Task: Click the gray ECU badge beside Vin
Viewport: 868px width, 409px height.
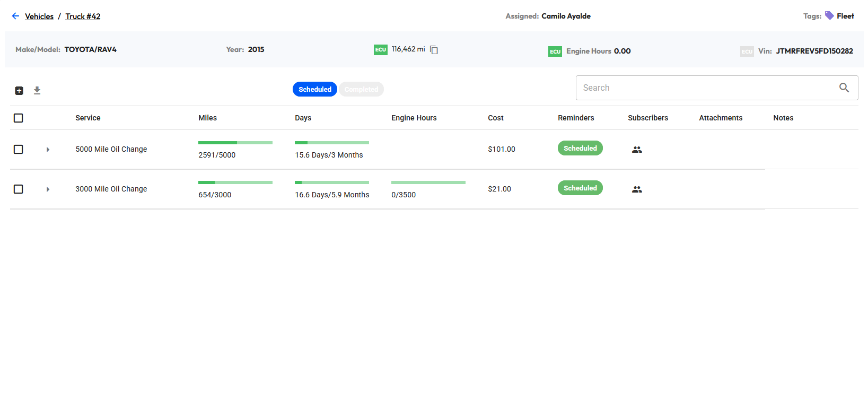Action: coord(747,51)
